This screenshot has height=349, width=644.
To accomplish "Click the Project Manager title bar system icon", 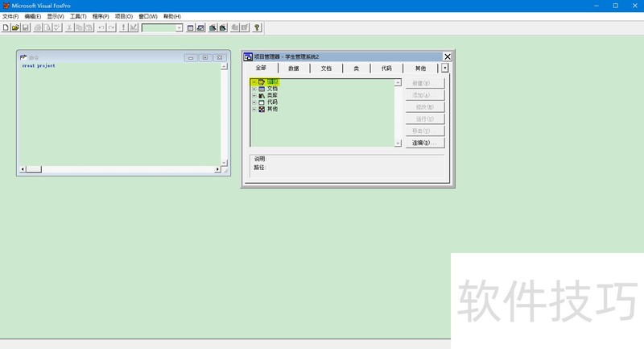I will 248,56.
